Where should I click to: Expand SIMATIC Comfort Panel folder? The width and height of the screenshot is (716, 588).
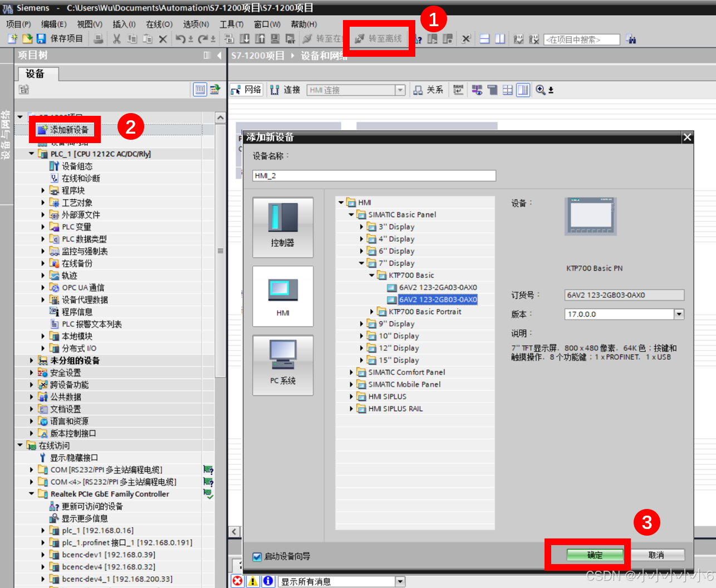tap(351, 372)
